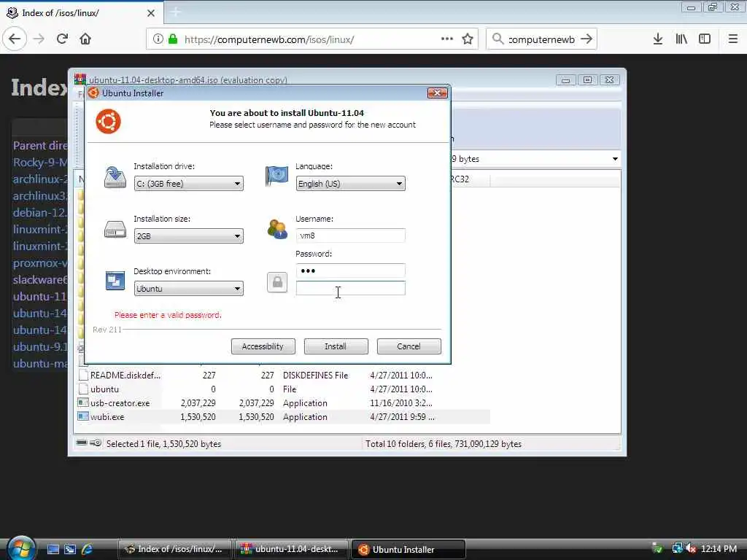
Task: Open the Installation size dropdown
Action: 189,236
